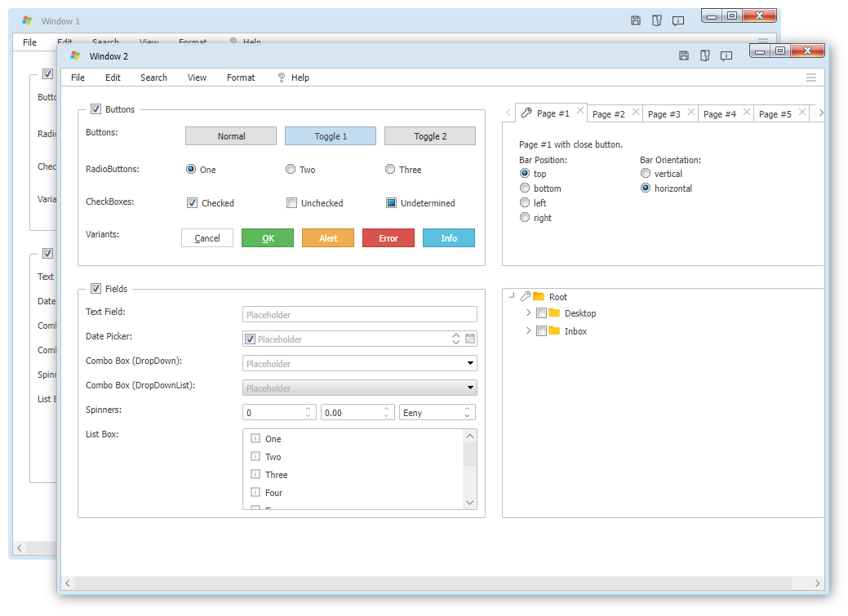Image resolution: width=848 pixels, height=616 pixels.
Task: Toggle the Date Picker checkbox
Action: pyautogui.click(x=250, y=339)
